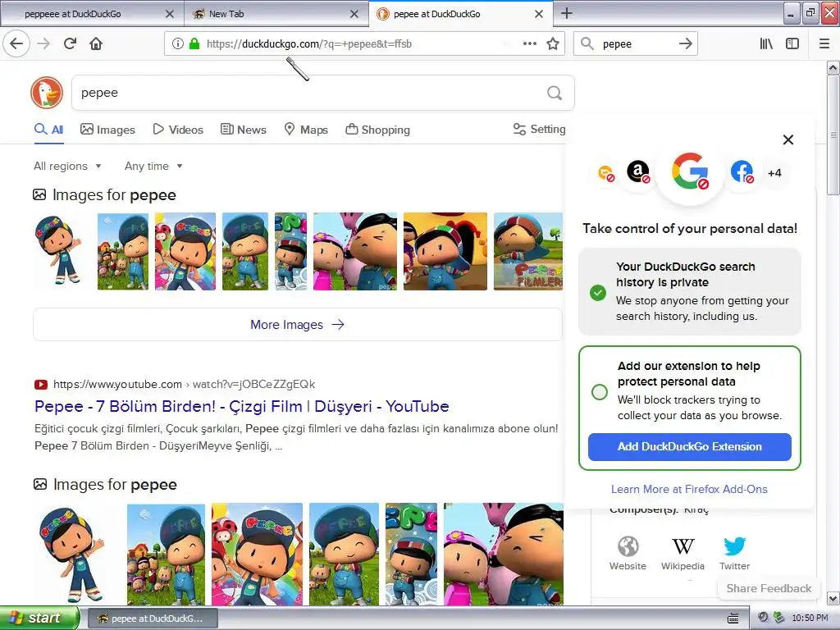Viewport: 840px width, 630px height.
Task: Click the Google tracker icon in popup
Action: click(x=690, y=173)
